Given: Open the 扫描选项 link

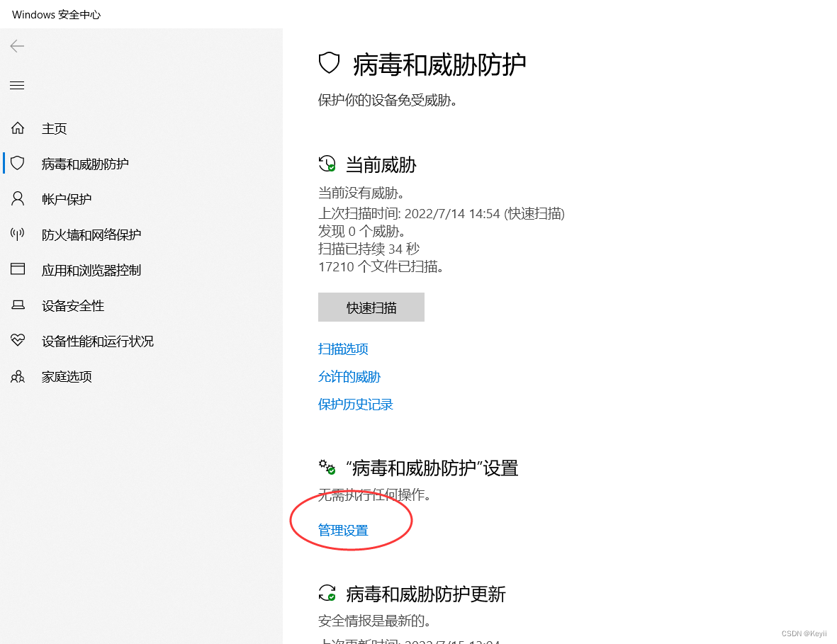Looking at the screenshot, I should (343, 349).
